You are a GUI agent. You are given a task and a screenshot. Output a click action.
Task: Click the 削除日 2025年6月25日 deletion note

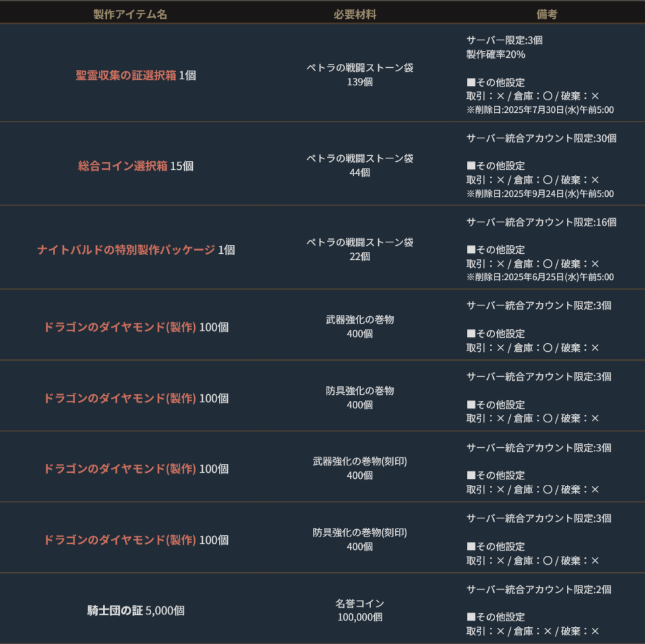tap(540, 277)
